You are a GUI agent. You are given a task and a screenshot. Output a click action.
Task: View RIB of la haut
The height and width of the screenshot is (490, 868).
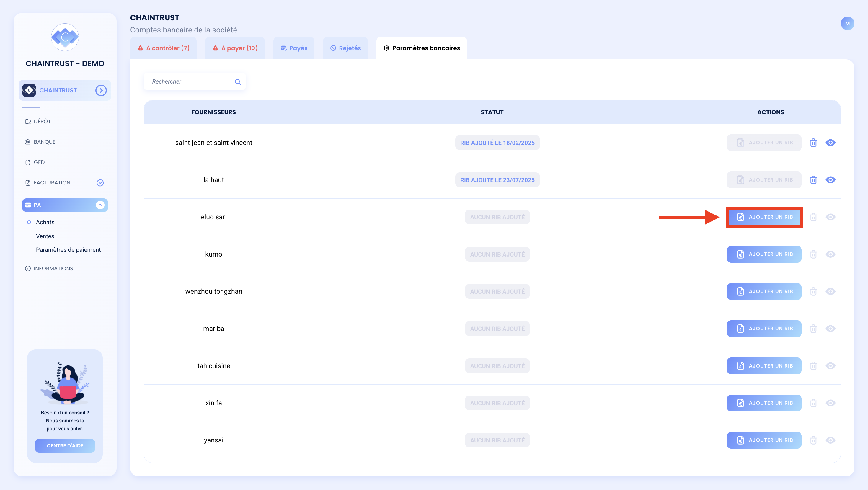coord(830,180)
